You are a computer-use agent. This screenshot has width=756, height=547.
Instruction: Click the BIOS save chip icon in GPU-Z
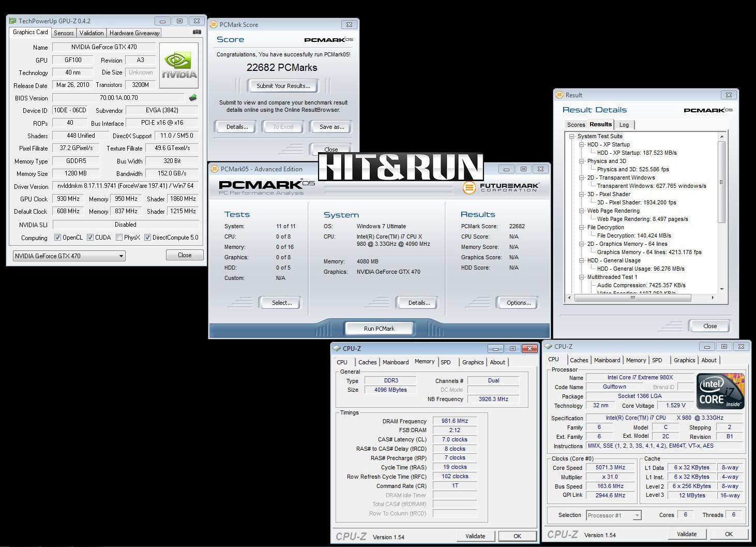193,97
